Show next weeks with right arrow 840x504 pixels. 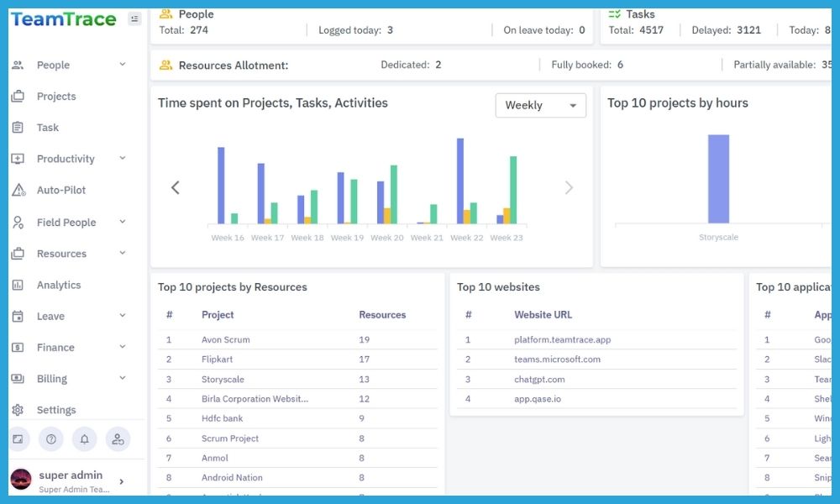tap(569, 187)
